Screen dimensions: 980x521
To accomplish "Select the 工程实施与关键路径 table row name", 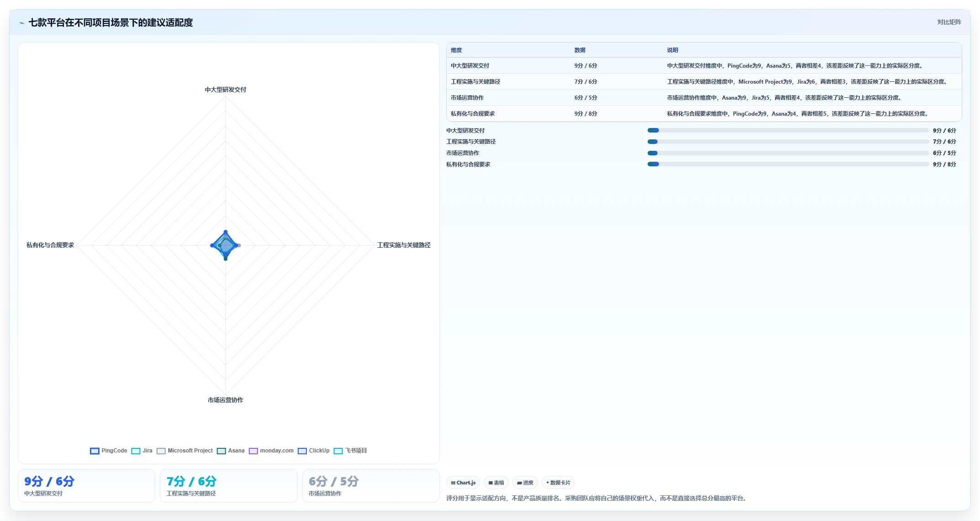I will pyautogui.click(x=475, y=82).
